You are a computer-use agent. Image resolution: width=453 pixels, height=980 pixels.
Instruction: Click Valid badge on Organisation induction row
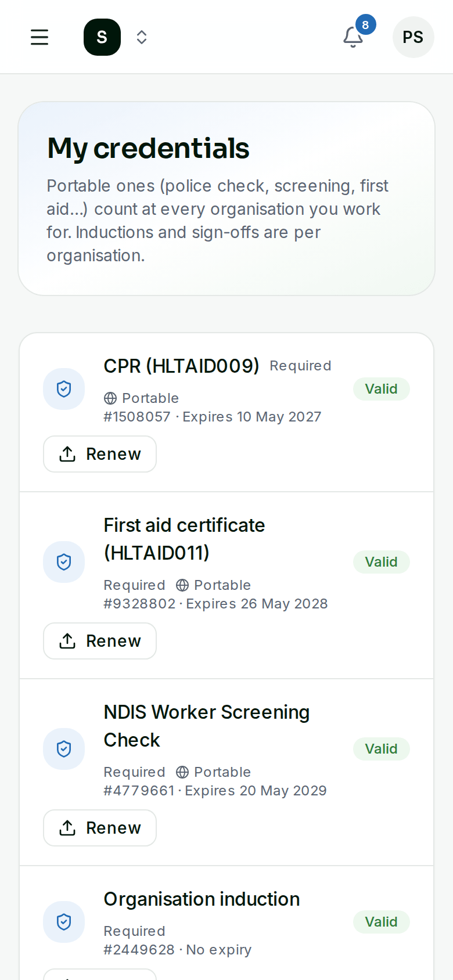coord(382,922)
